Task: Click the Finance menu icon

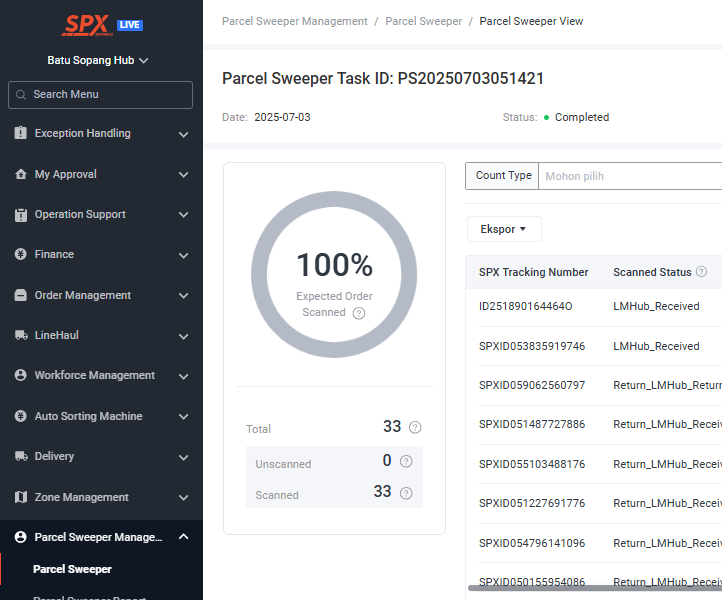Action: pos(20,254)
